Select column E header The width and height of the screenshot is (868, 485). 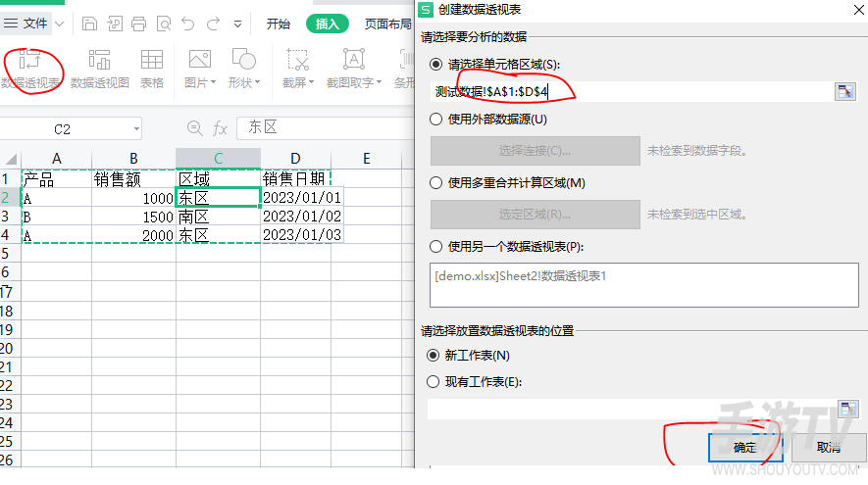367,159
